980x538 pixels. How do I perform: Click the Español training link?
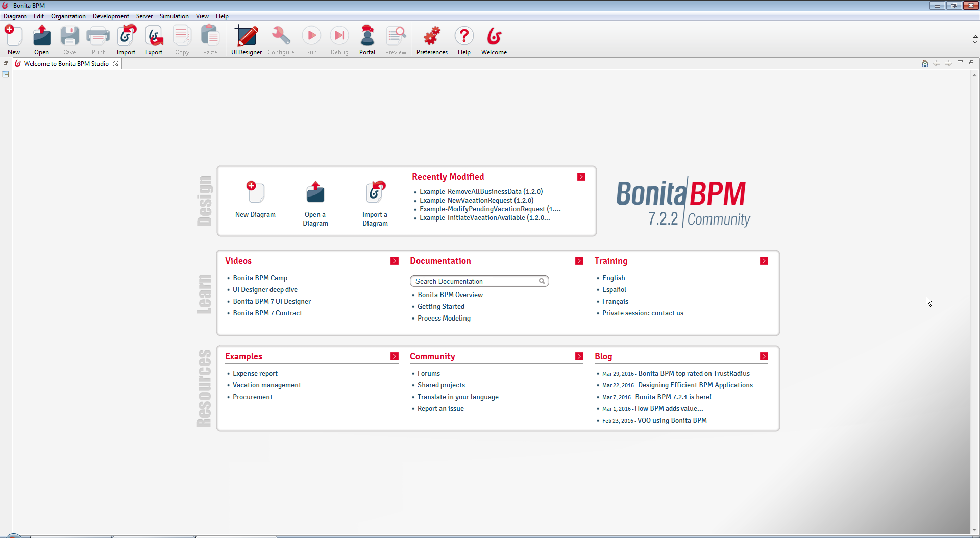point(614,289)
